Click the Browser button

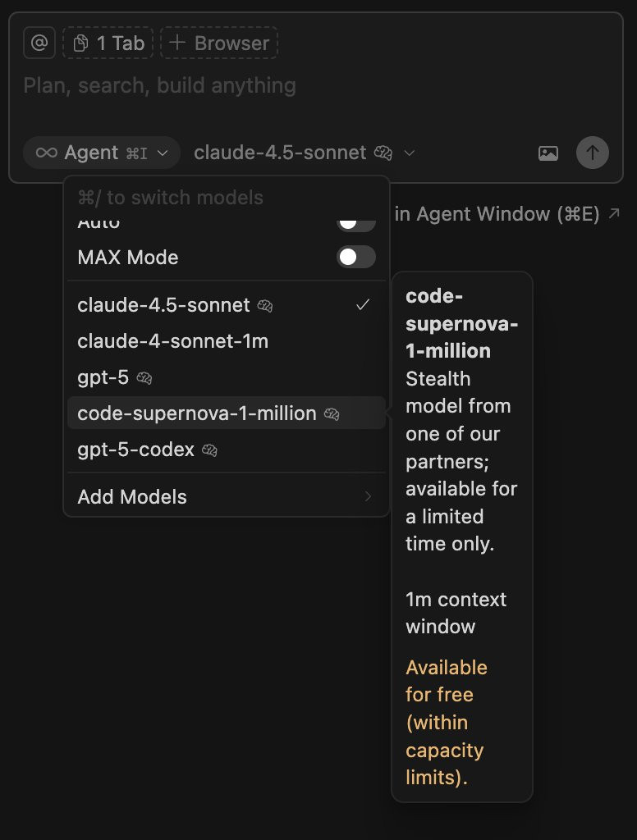(x=219, y=43)
